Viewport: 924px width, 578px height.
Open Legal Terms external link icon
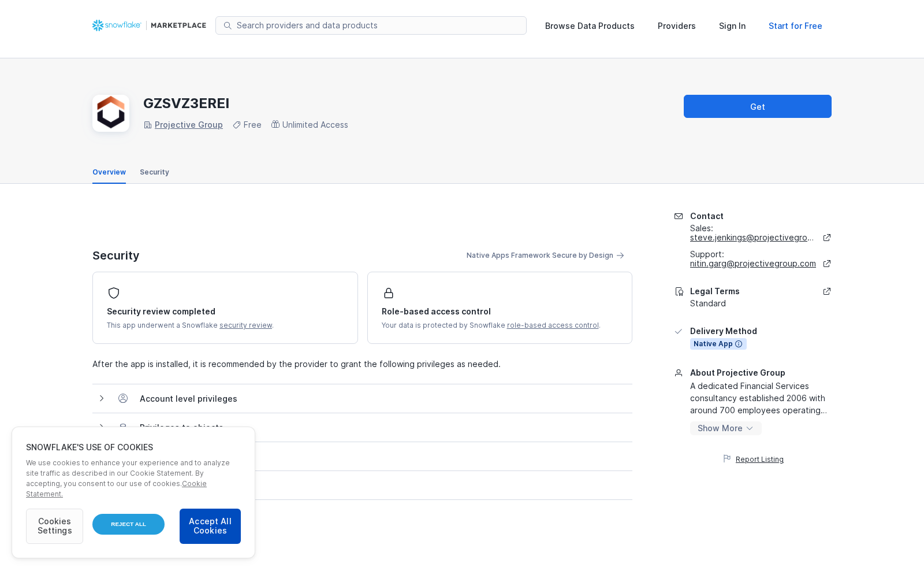coord(827,291)
